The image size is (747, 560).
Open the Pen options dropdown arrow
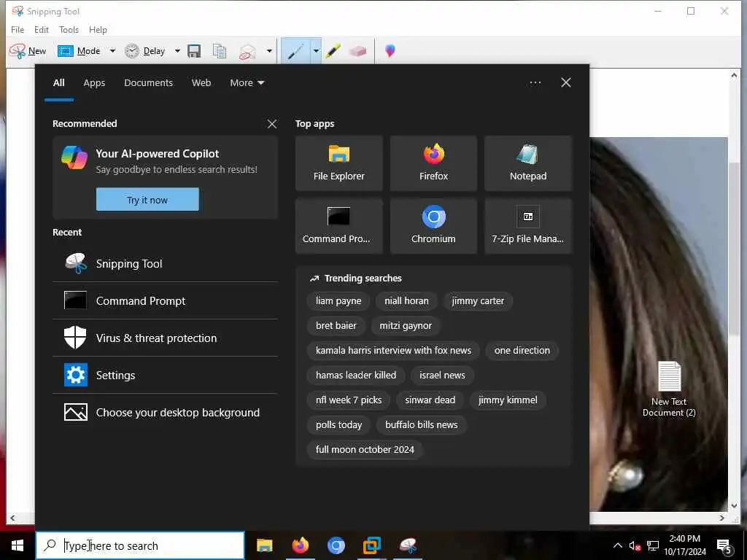tap(316, 51)
